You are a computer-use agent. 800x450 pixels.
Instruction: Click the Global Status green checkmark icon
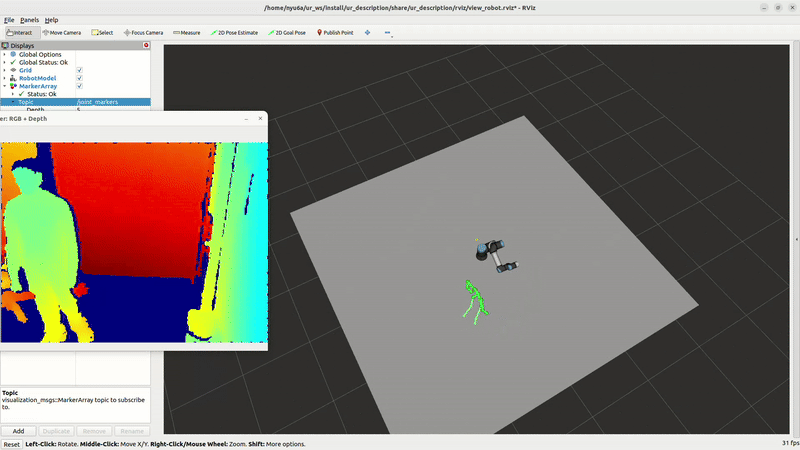coord(13,62)
